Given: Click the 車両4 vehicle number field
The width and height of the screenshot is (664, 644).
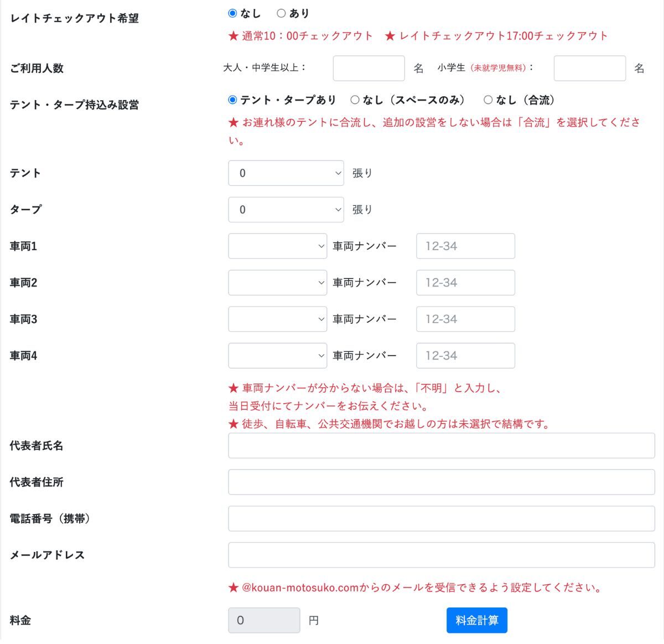Looking at the screenshot, I should (465, 355).
